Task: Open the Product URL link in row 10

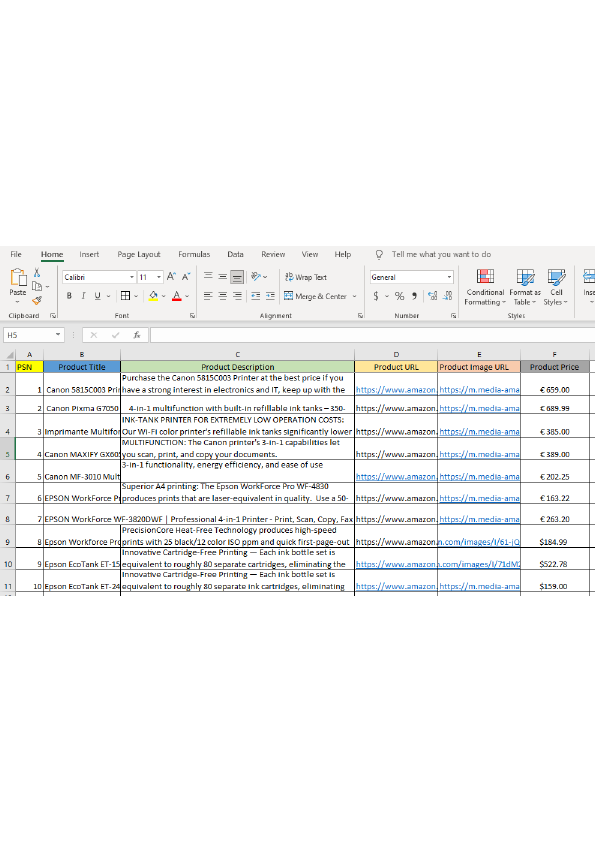Action: click(396, 564)
